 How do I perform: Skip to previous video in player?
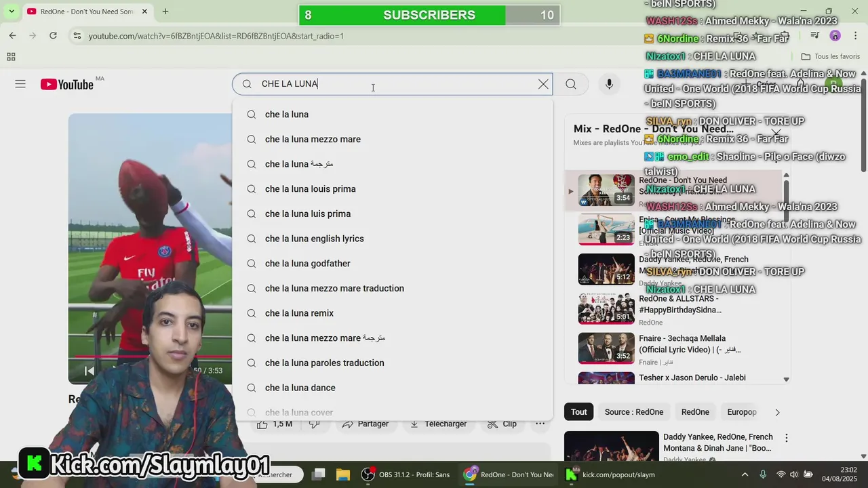pos(89,371)
